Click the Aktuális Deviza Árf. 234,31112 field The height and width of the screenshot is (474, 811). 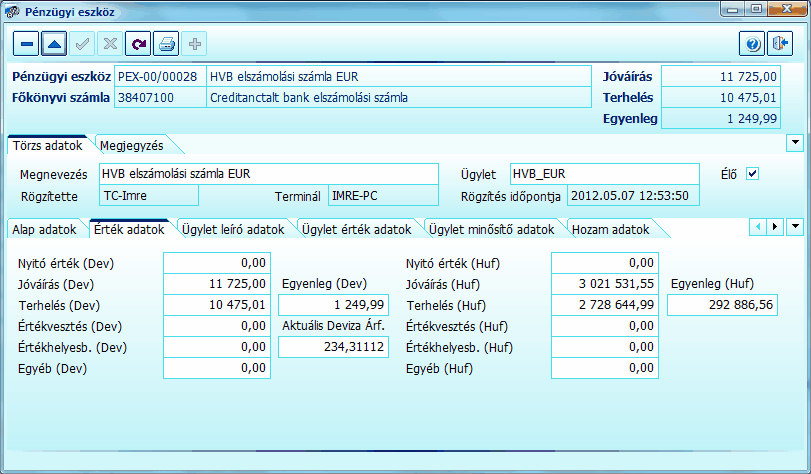334,347
